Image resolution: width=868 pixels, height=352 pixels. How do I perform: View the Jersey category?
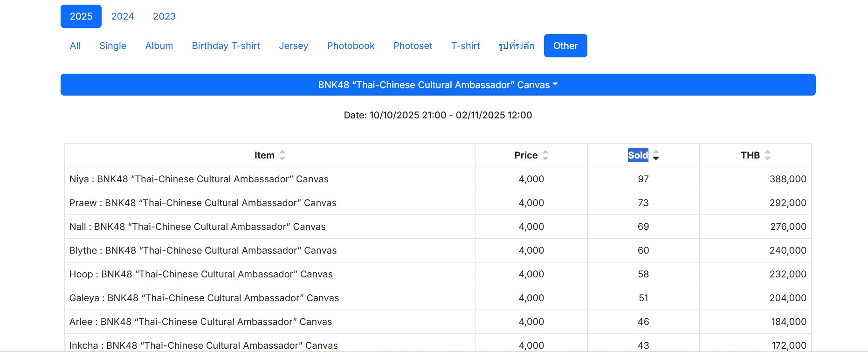(x=294, y=46)
